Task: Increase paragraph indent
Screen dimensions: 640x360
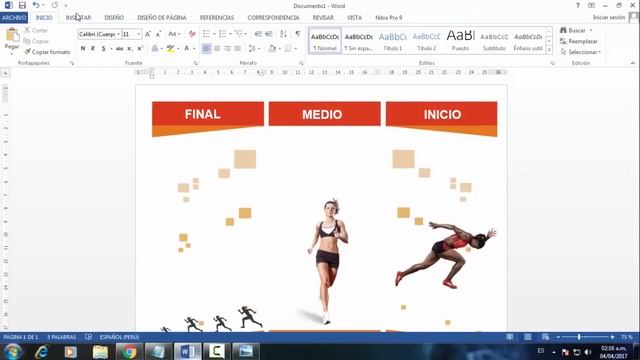Action: (269, 34)
